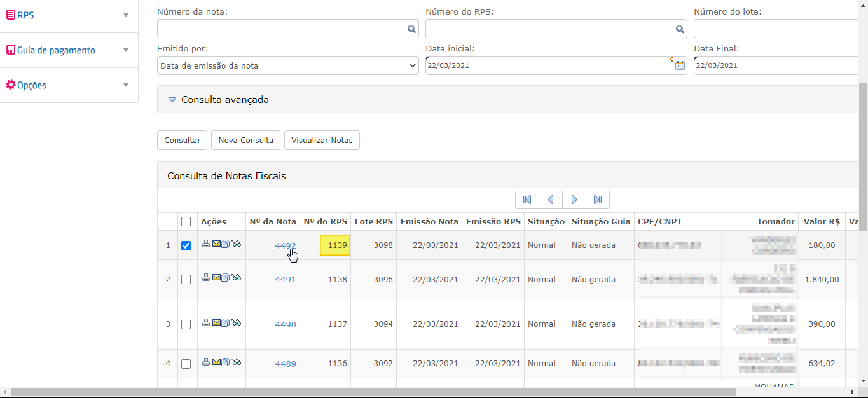Print nota 4491 using printer icon
The height and width of the screenshot is (398, 868).
tap(205, 277)
